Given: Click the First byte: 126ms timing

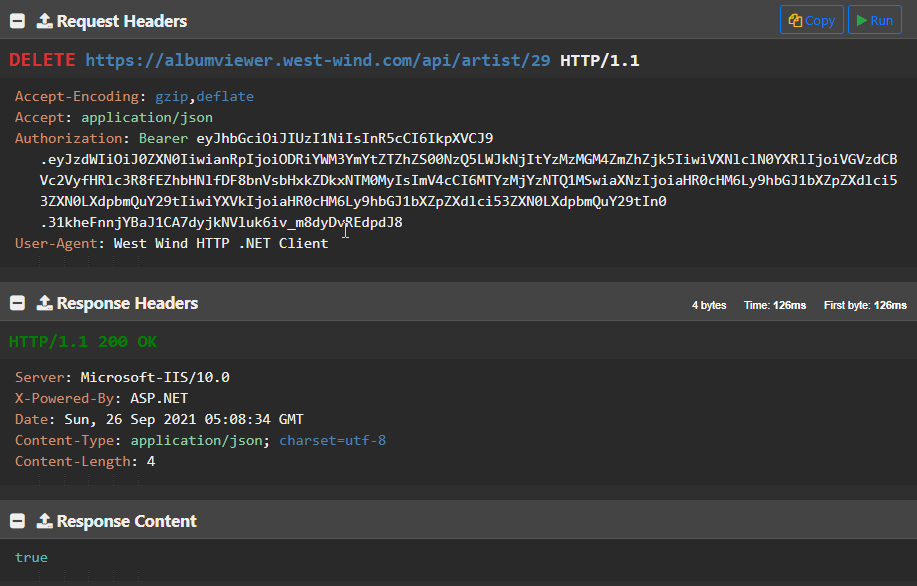Looking at the screenshot, I should tap(865, 305).
